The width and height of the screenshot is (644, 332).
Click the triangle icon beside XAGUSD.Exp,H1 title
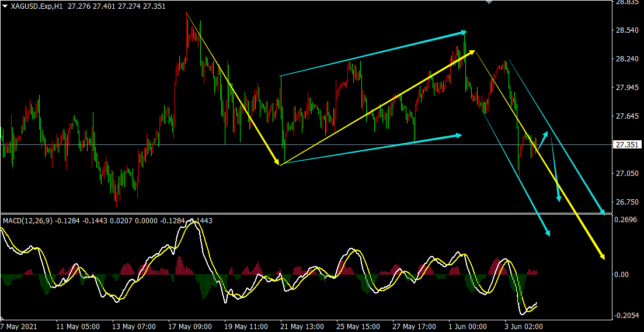pos(5,6)
